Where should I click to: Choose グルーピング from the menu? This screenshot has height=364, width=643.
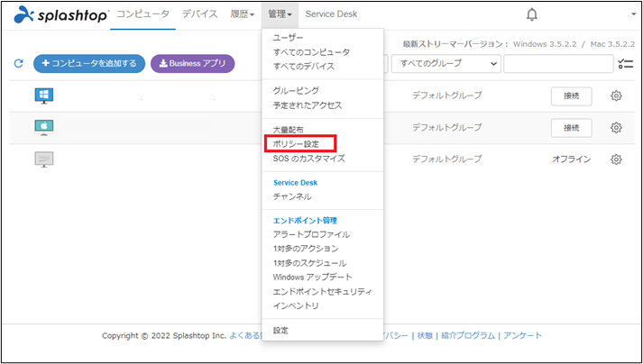coord(296,91)
